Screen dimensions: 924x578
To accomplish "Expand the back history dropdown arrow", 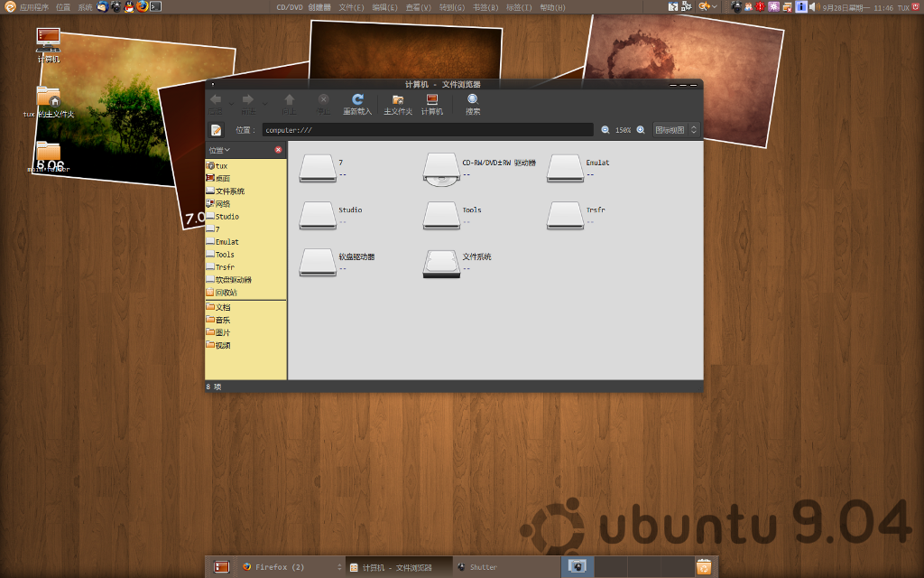I will coord(231,103).
